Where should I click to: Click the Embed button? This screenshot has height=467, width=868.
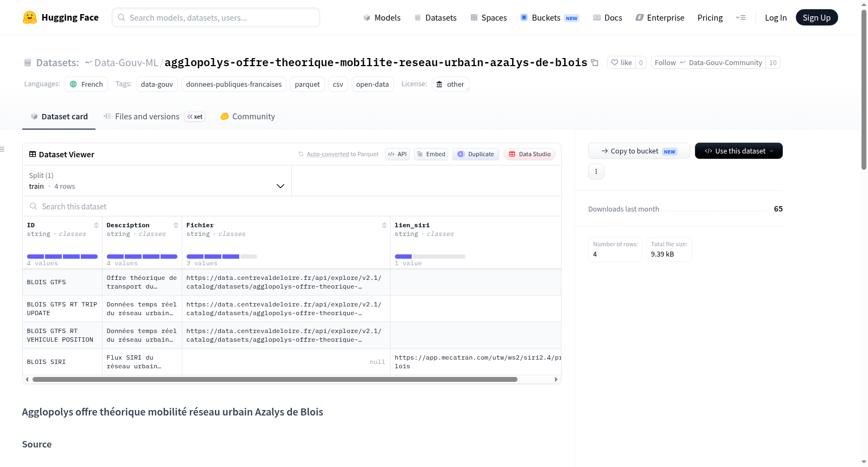pos(431,154)
